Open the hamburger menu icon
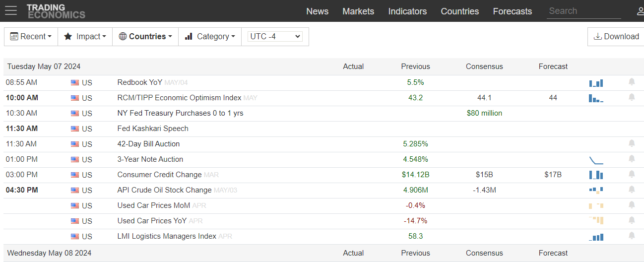644x262 pixels. tap(10, 10)
